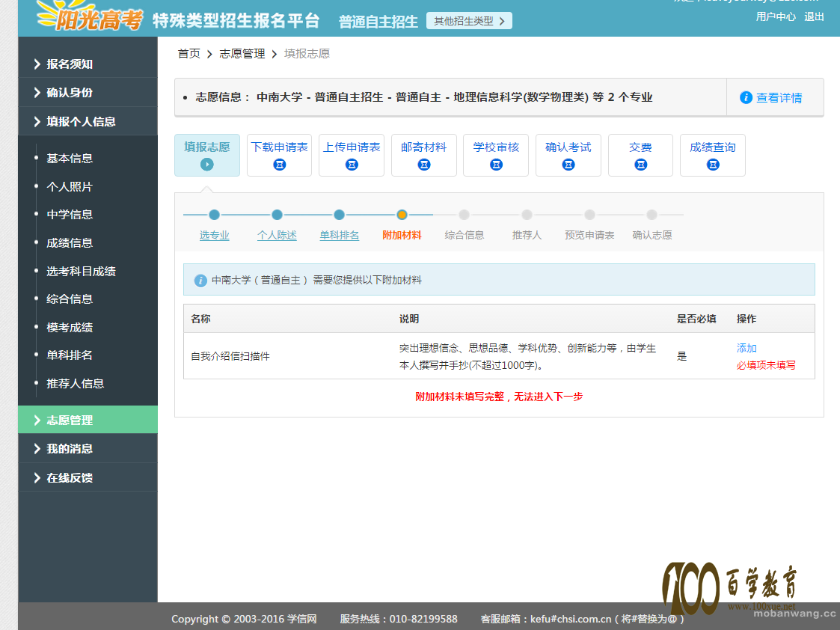Click the info icon in the 附加材料 notice

[200, 280]
